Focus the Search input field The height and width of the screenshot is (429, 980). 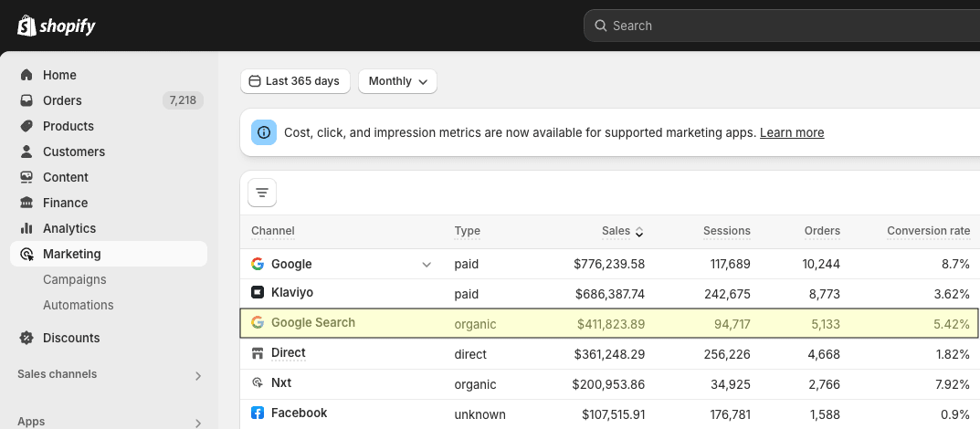[x=781, y=26]
